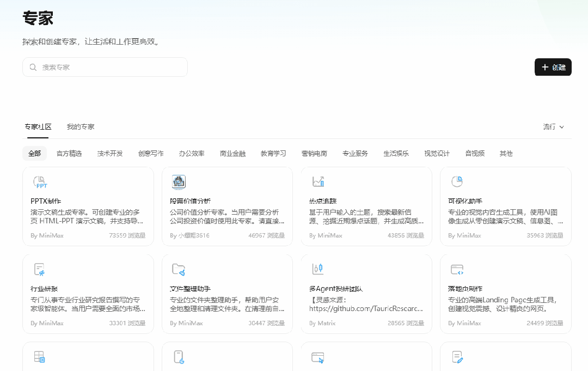The height and width of the screenshot is (371, 588).
Task: Click the 股票价值分析 expert icon
Action: click(x=177, y=181)
